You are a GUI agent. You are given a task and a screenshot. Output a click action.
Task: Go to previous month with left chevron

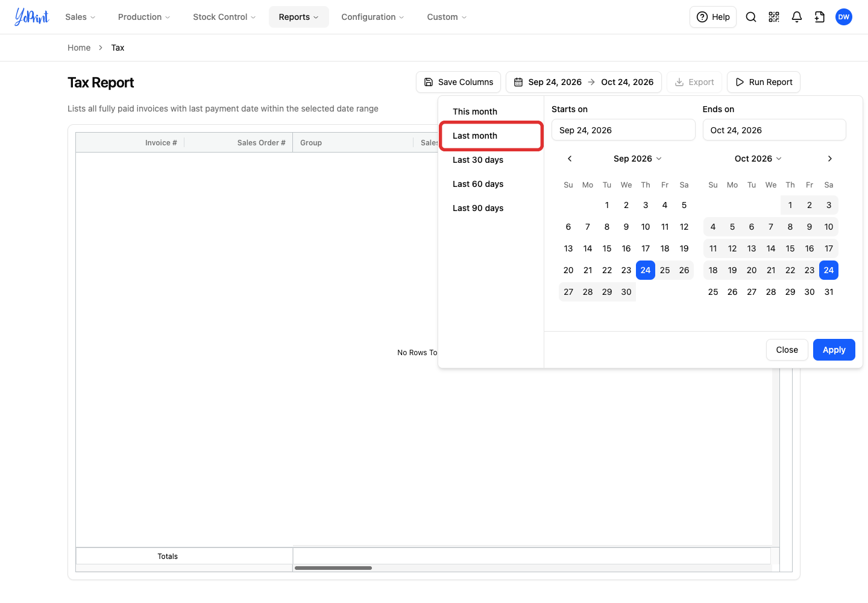click(x=570, y=159)
